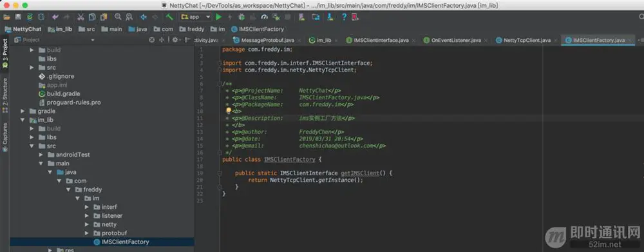Viewport: 644px width, 252px height.
Task: Click the Open folder toolbar icon
Action: tap(6, 17)
